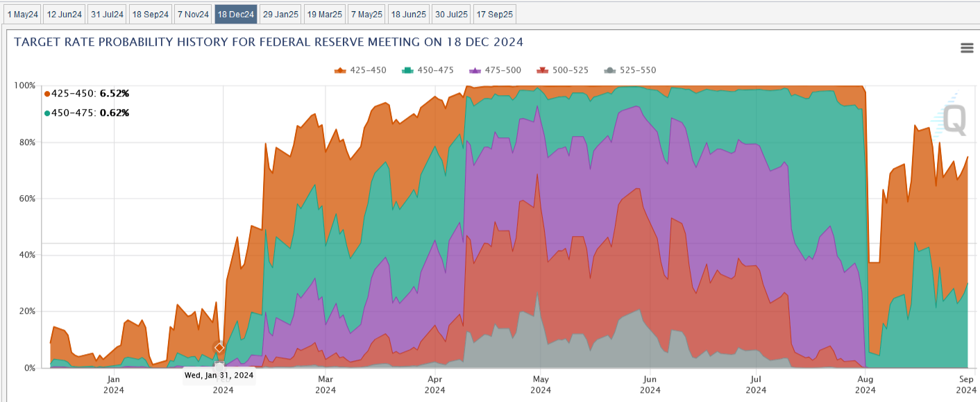Switch to the 1 May24 meeting tab

22,14
